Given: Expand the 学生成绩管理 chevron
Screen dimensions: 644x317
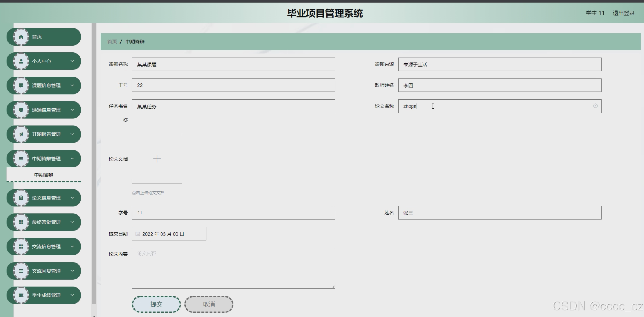Looking at the screenshot, I should 72,295.
